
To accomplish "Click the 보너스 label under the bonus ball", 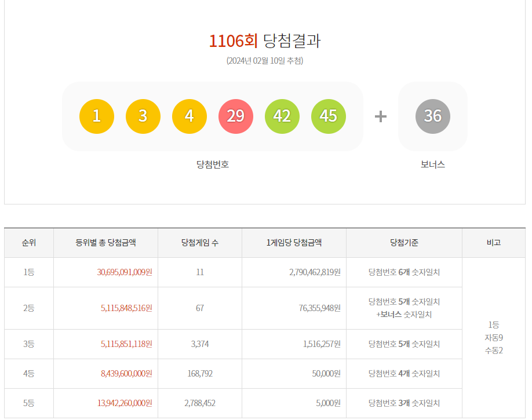I will [x=433, y=164].
